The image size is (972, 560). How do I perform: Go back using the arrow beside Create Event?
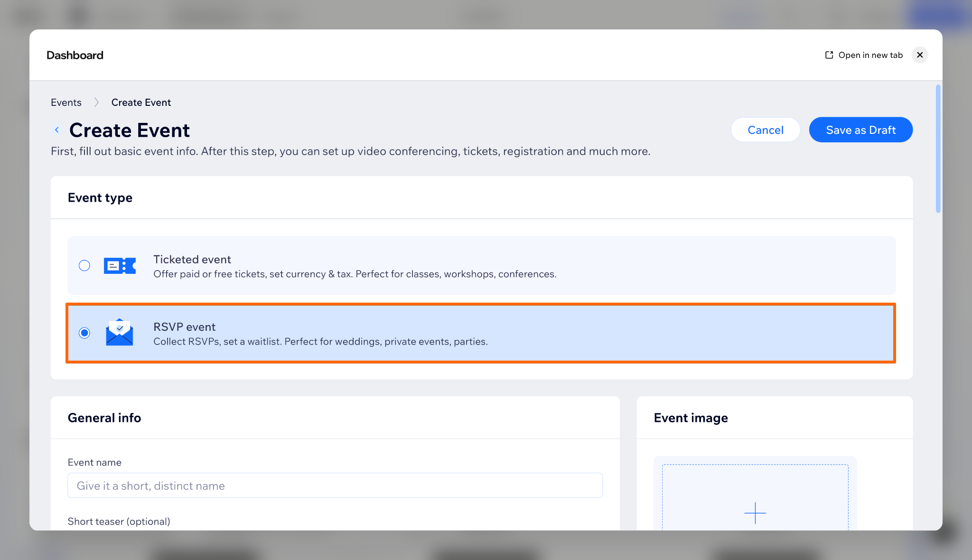tap(57, 130)
